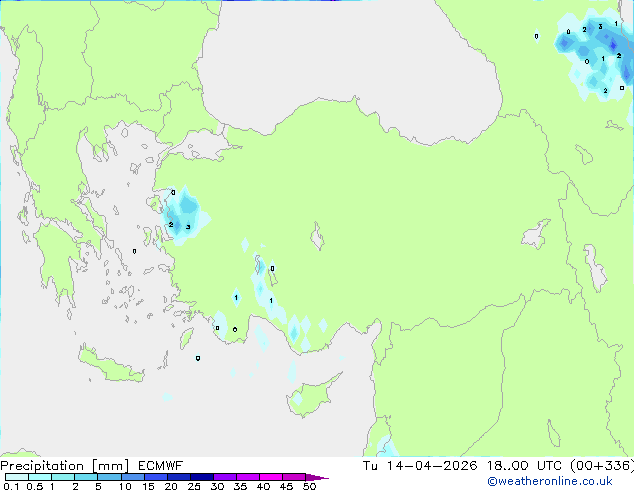Click the legend label '0.5'
This screenshot has height=490, width=634.
click(x=34, y=486)
